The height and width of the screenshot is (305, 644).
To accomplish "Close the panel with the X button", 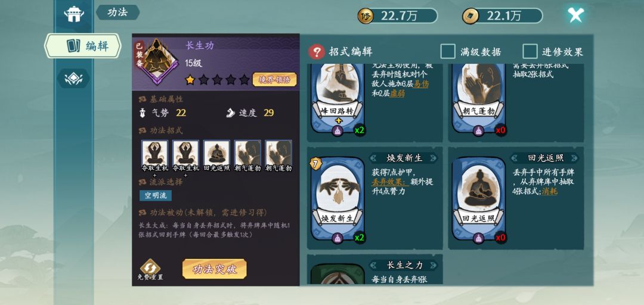I will click(576, 15).
